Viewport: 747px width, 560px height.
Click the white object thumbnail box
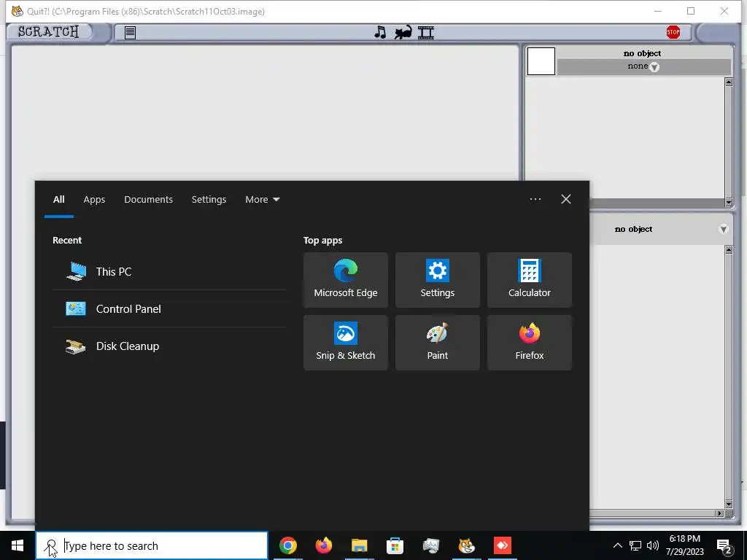tap(541, 61)
